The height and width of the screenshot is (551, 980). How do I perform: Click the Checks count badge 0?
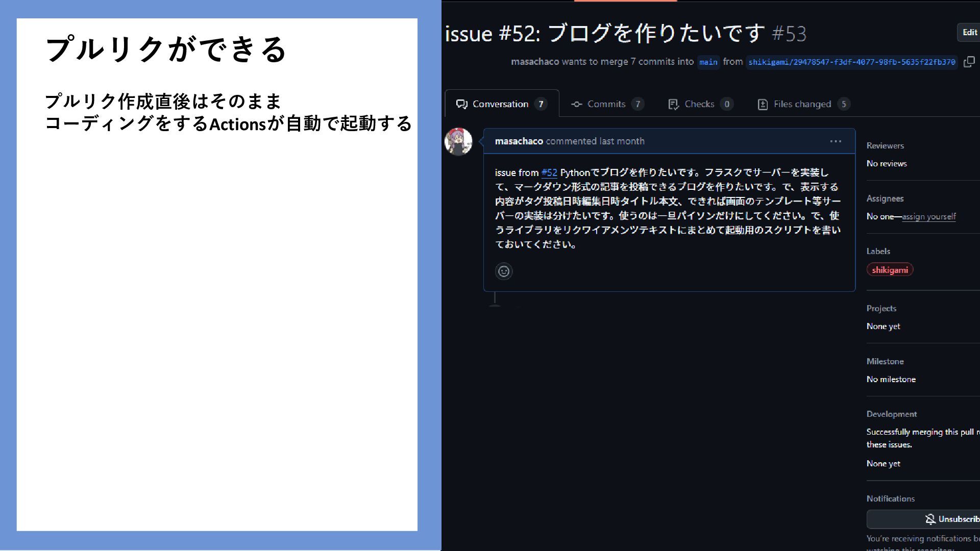tap(727, 104)
